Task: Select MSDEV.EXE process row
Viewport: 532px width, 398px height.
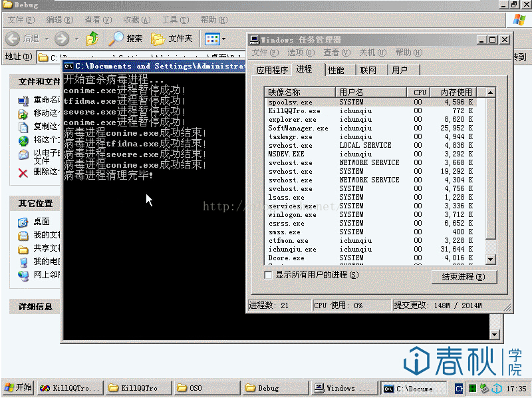Action: click(370, 154)
